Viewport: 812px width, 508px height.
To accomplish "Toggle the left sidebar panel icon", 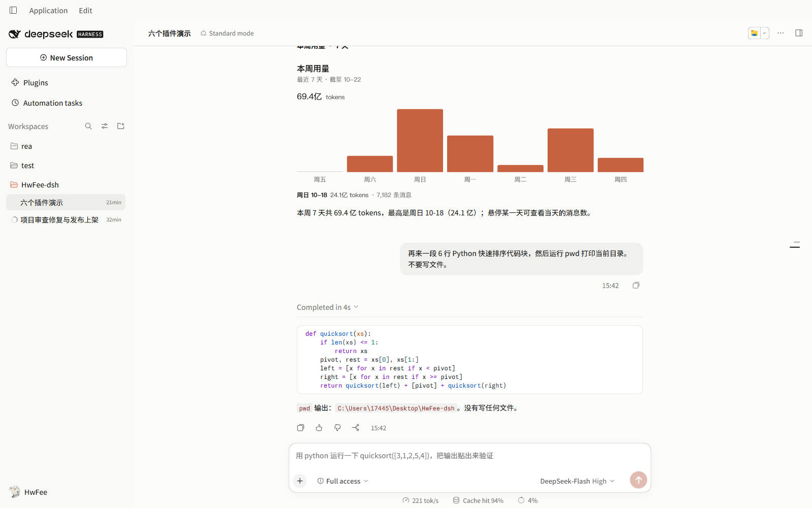I will click(x=13, y=10).
